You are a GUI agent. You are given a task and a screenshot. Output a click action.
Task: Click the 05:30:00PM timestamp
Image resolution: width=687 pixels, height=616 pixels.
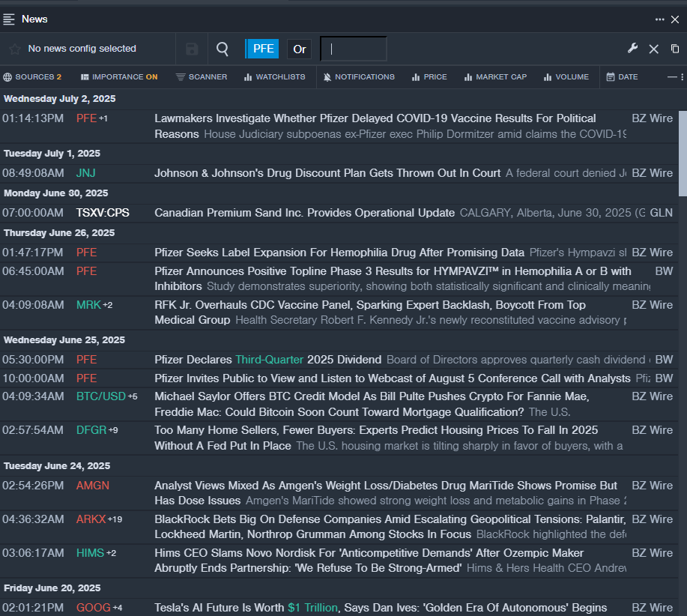[33, 360]
